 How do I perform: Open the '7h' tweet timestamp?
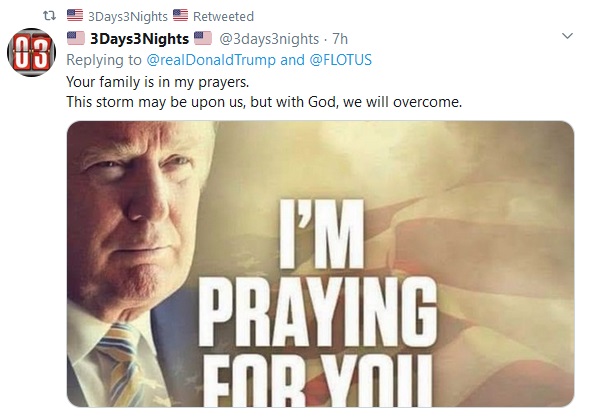coord(340,39)
